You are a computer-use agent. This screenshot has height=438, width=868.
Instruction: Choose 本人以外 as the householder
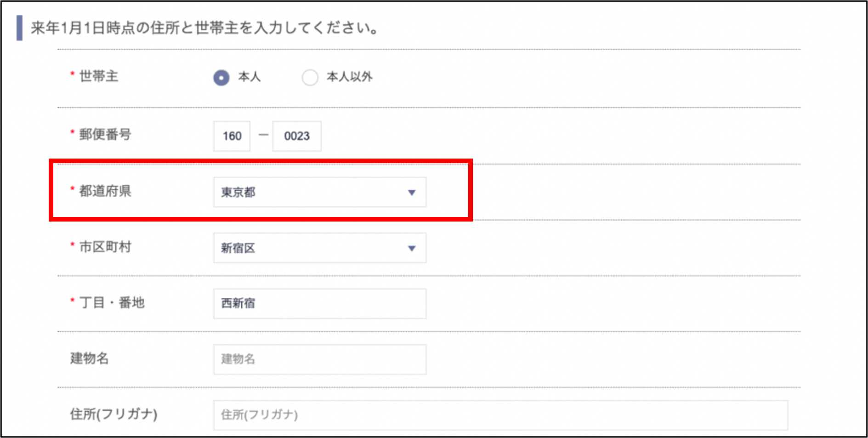(310, 78)
